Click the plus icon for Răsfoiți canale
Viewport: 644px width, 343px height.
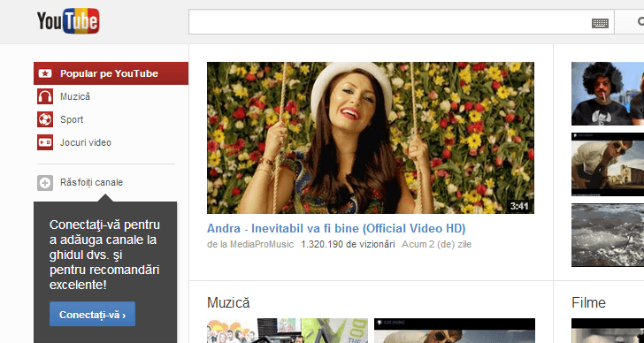tap(45, 183)
